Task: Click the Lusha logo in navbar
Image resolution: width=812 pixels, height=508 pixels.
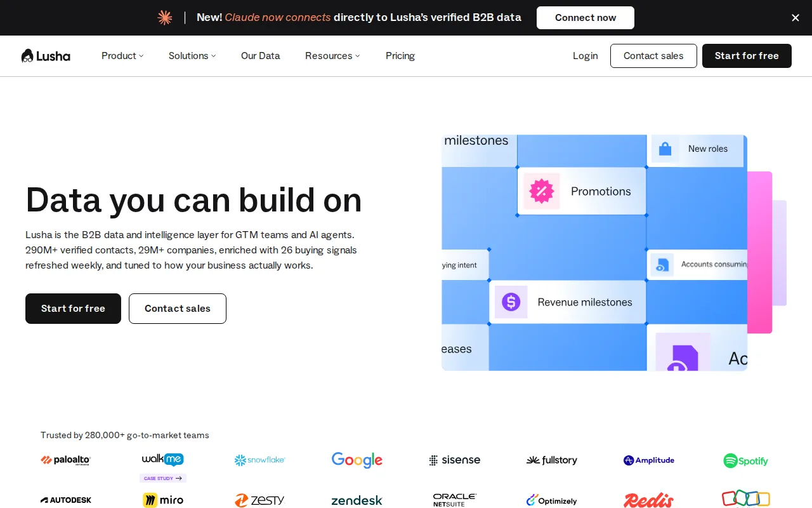Action: tap(46, 56)
